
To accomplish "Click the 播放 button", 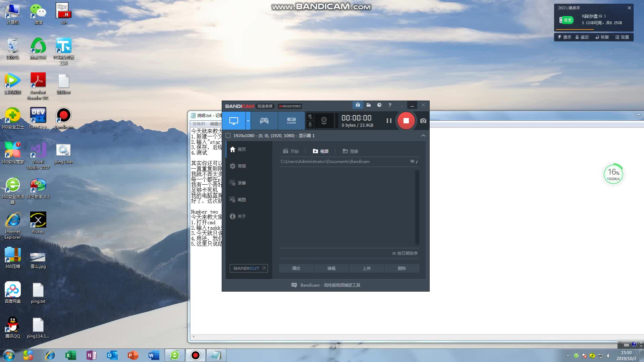I will [296, 268].
